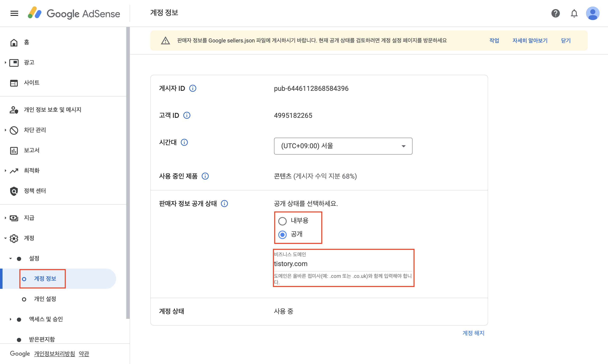Click info icon beside 판매자 정보 공개 상태
This screenshot has height=364, width=608.
click(224, 204)
